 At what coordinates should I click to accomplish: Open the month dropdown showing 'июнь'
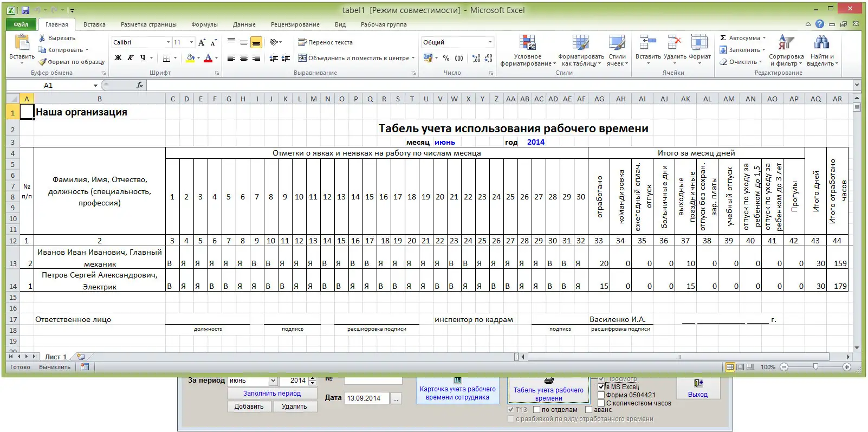pyautogui.click(x=273, y=381)
